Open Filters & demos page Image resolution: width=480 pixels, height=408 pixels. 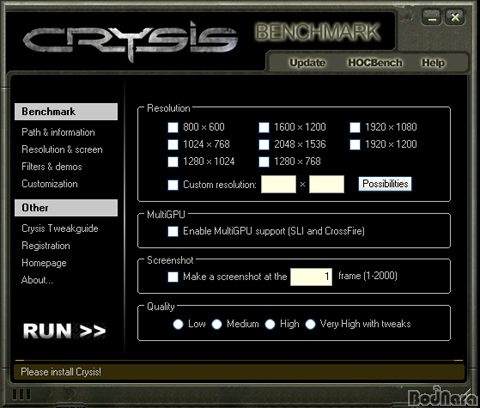coord(52,166)
